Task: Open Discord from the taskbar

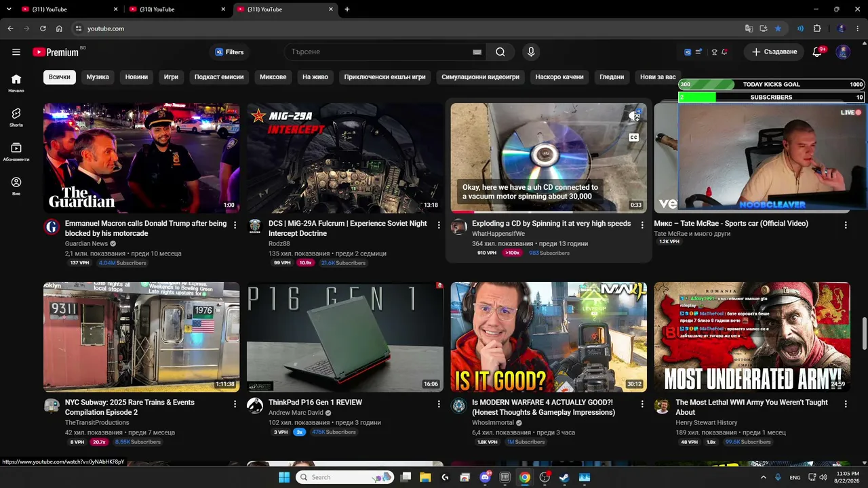Action: [x=486, y=477]
